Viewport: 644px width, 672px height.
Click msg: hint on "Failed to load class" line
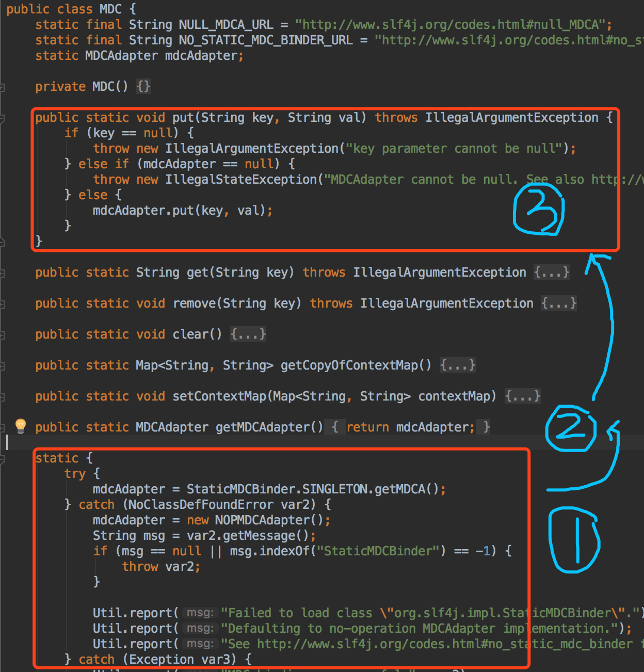[x=200, y=613]
